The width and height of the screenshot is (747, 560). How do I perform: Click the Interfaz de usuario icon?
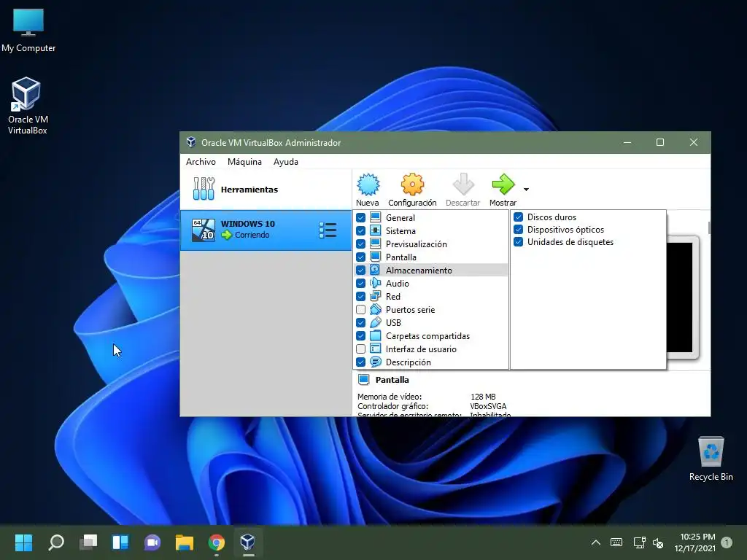pyautogui.click(x=376, y=349)
